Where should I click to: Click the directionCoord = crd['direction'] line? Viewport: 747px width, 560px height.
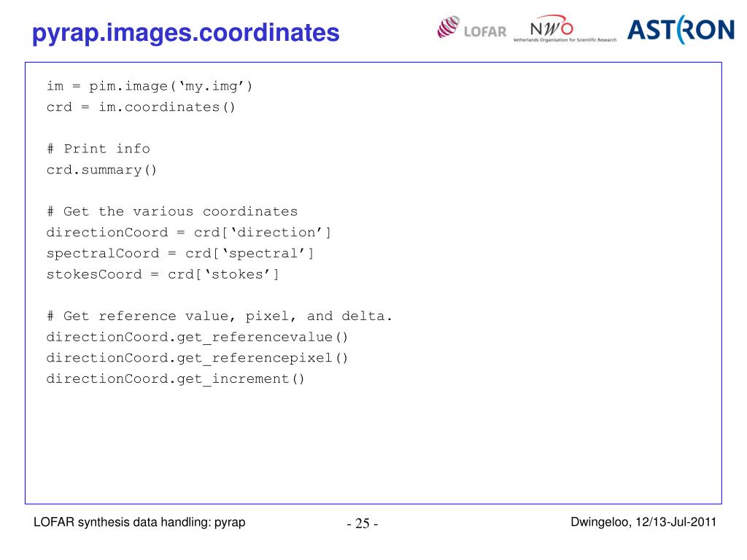tap(189, 233)
